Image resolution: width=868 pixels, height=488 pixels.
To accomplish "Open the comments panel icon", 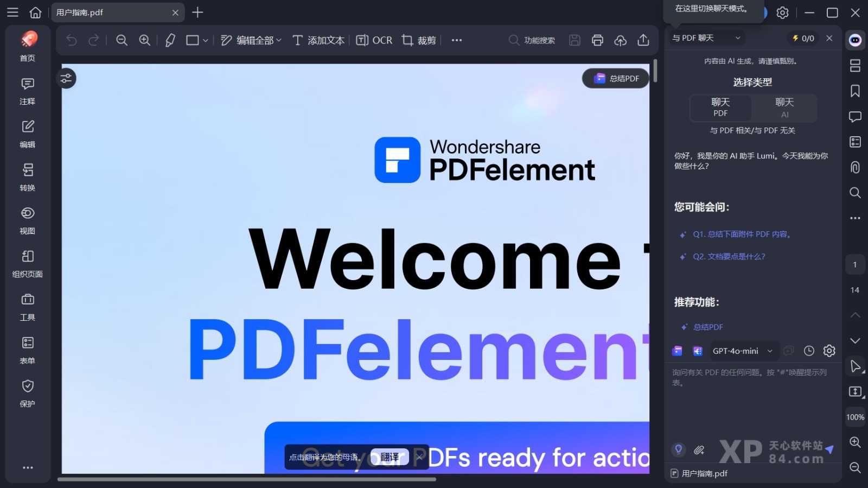I will 855,117.
